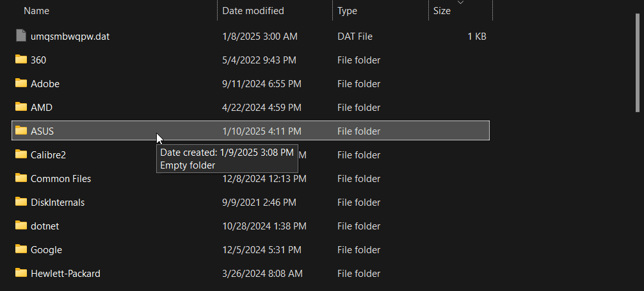Select the ASUS folder row name
Image resolution: width=644 pixels, height=291 pixels.
tap(42, 131)
